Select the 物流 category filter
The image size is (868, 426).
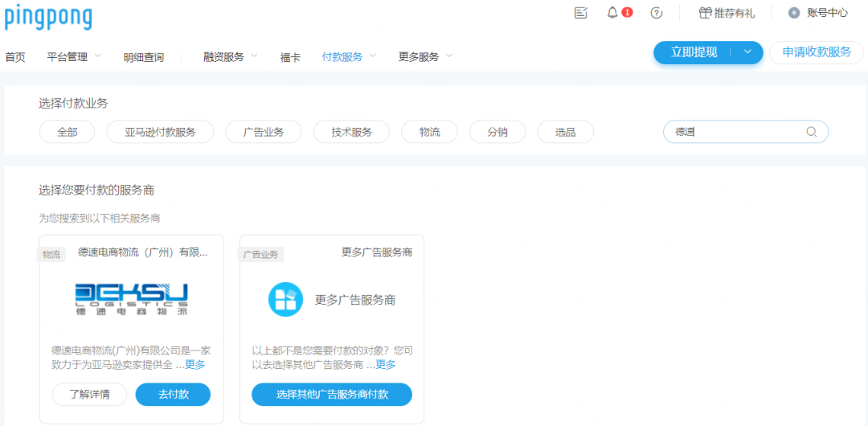coord(429,132)
